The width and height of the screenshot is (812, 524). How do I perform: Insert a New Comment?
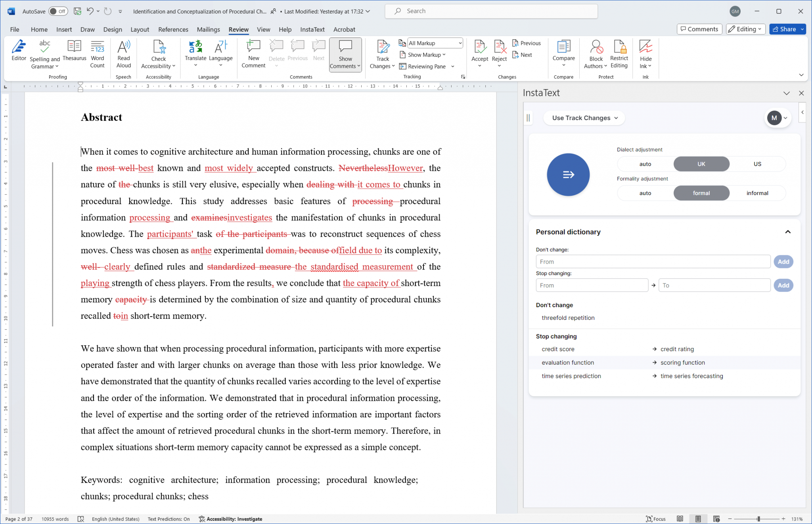pyautogui.click(x=253, y=53)
